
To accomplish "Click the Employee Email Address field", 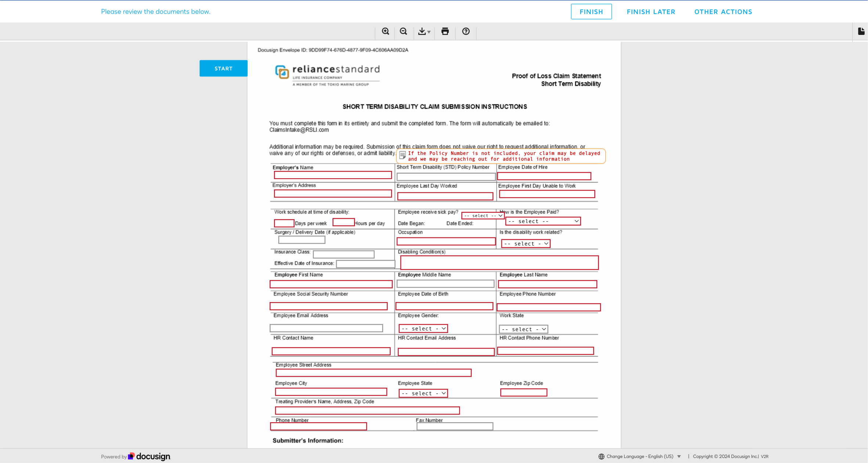I will coord(326,328).
